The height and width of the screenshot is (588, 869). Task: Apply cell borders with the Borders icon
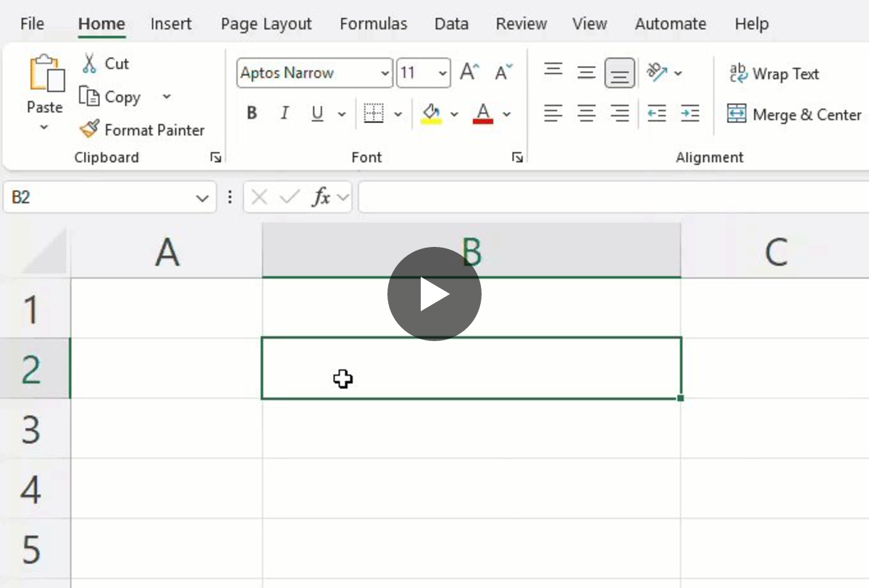click(374, 113)
